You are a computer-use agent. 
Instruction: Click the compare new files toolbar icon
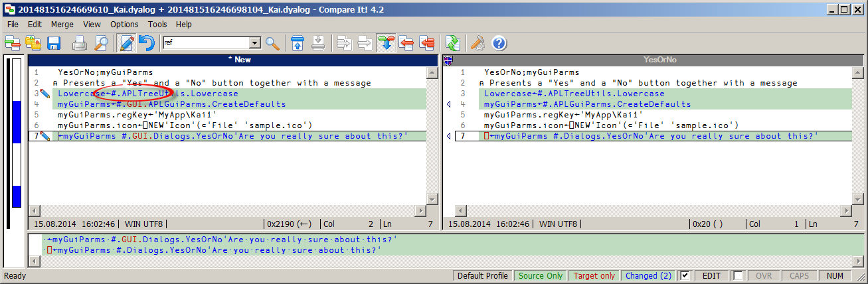point(12,44)
